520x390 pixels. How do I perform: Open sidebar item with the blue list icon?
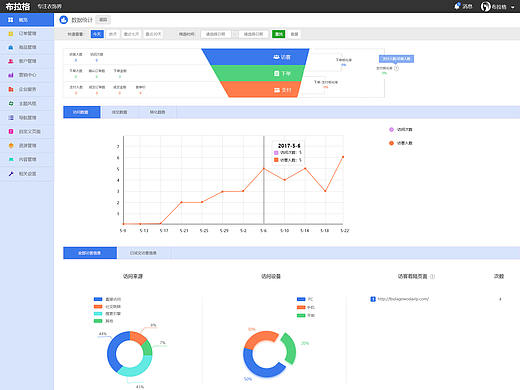(x=27, y=118)
